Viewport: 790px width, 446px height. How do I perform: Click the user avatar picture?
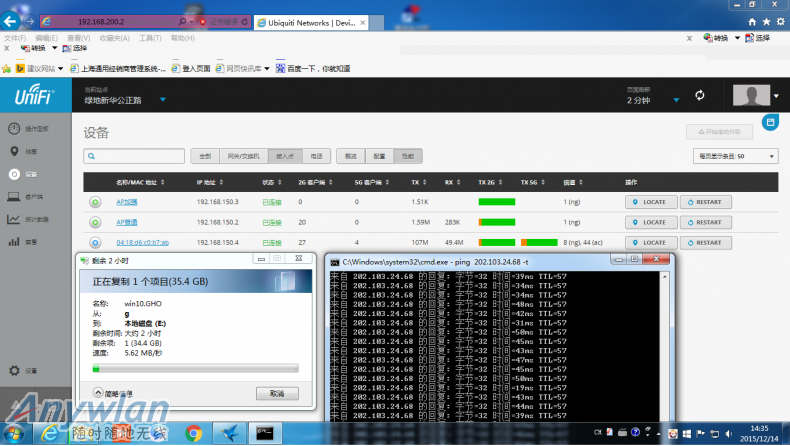(x=751, y=95)
